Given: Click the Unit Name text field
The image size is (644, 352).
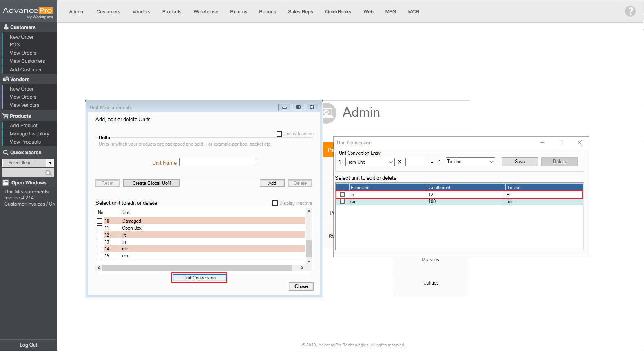Looking at the screenshot, I should click(217, 162).
